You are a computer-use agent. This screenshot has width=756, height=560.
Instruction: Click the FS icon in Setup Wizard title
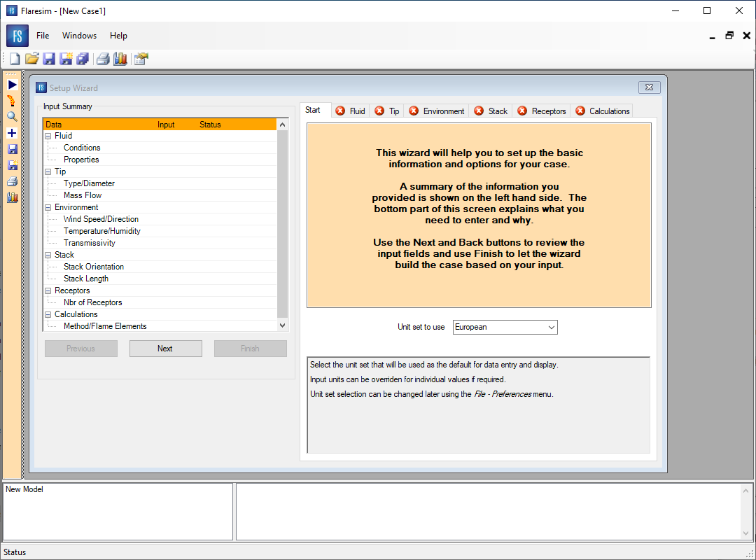pos(41,87)
